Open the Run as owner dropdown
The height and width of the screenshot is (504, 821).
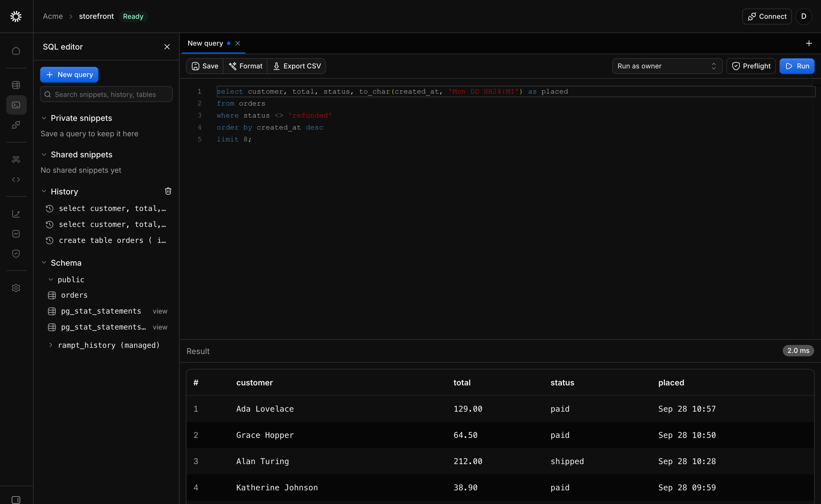click(667, 66)
